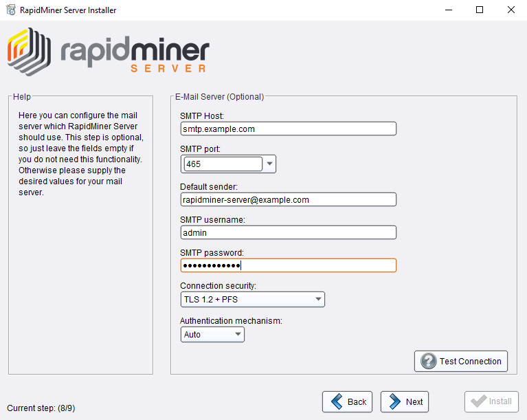Click the Current step (8/9) label

coord(41,408)
